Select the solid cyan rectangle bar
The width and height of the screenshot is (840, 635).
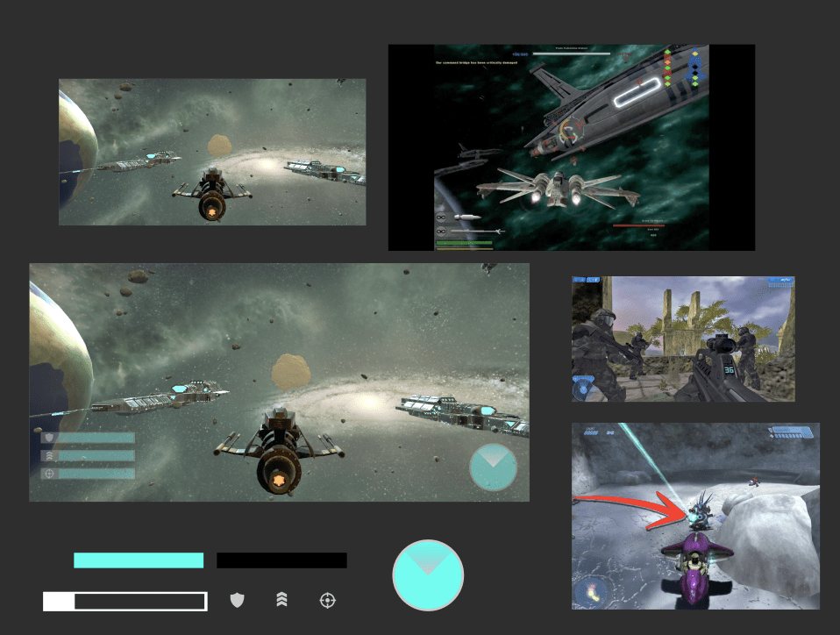coord(139,560)
